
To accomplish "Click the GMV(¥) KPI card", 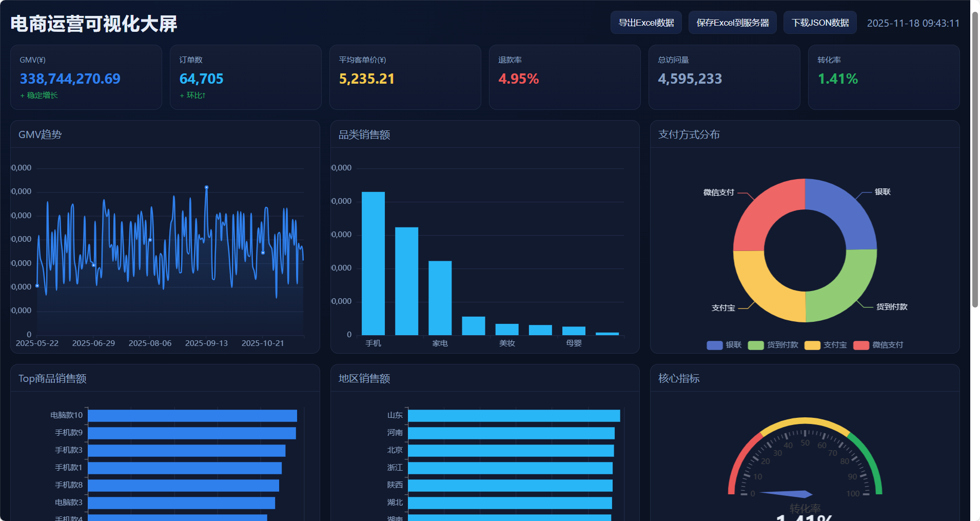I will point(86,77).
